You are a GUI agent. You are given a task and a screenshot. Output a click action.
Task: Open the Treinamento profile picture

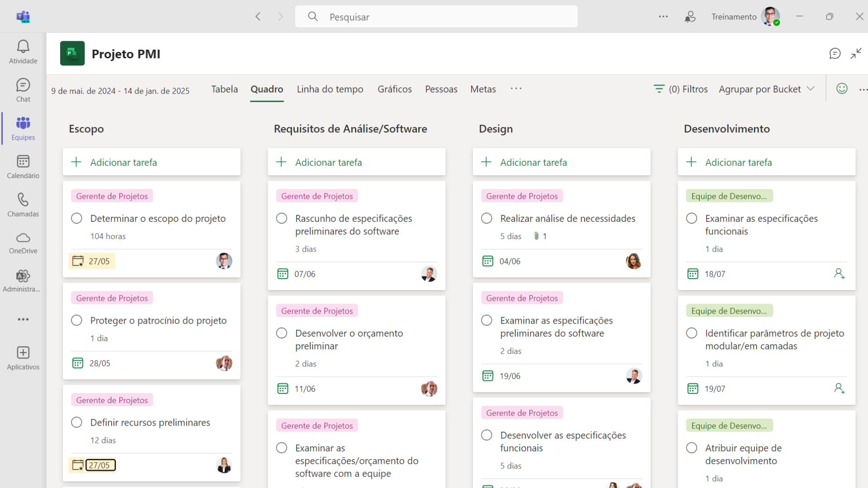coord(770,16)
